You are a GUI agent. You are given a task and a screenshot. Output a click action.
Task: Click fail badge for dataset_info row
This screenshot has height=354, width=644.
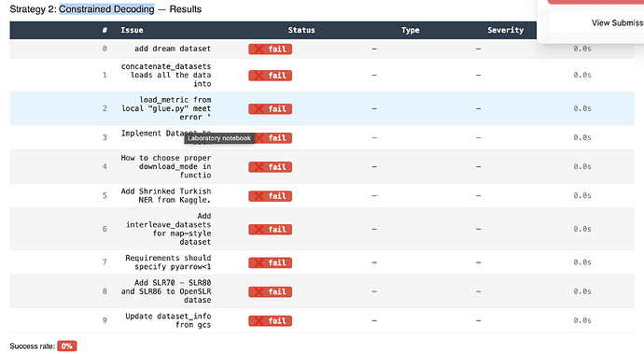pos(270,320)
